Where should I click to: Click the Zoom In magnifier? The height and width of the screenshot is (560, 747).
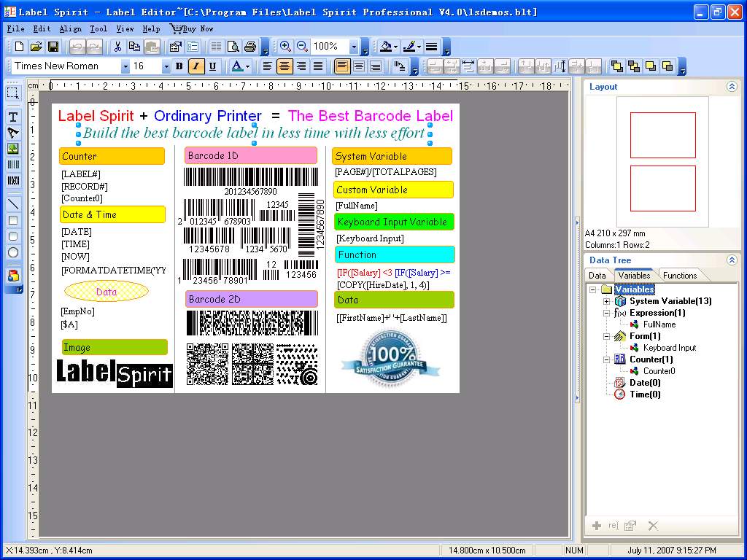point(285,47)
